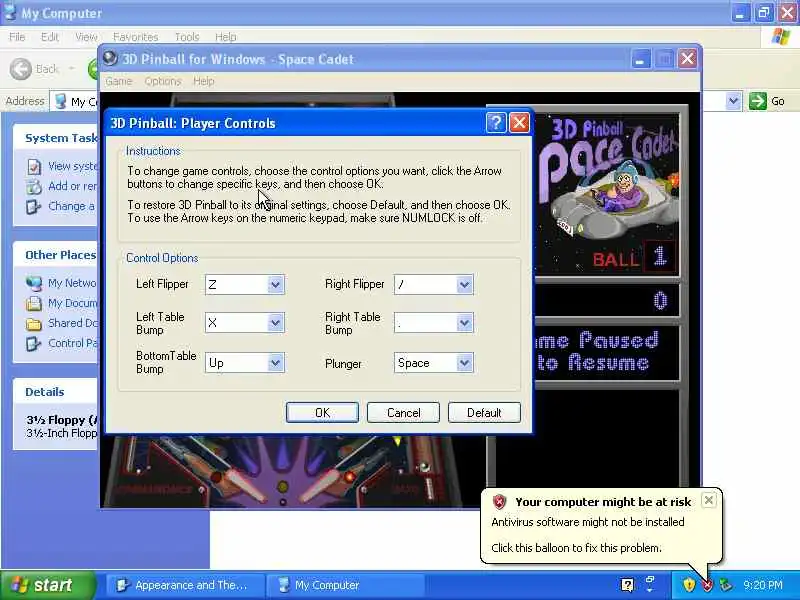
Task: Confirm Player Controls with OK button
Action: click(x=322, y=412)
